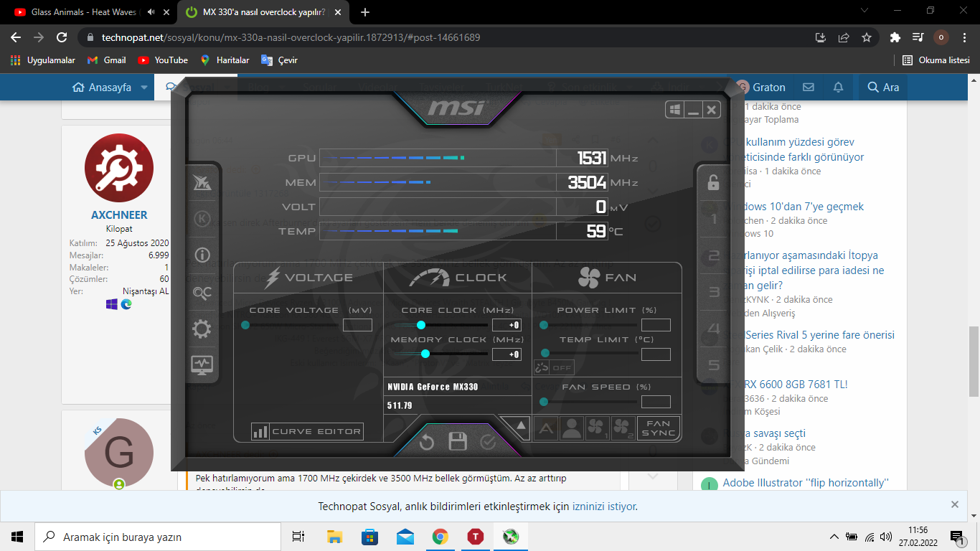This screenshot has height=551, width=980.
Task: Dismiss the Technopat notification permission bar
Action: coord(954,504)
